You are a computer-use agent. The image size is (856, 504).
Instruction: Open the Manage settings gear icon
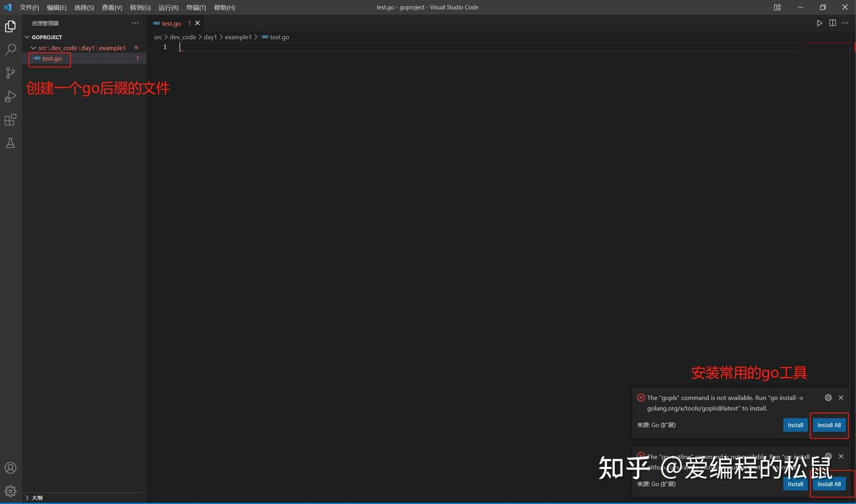coord(10,492)
